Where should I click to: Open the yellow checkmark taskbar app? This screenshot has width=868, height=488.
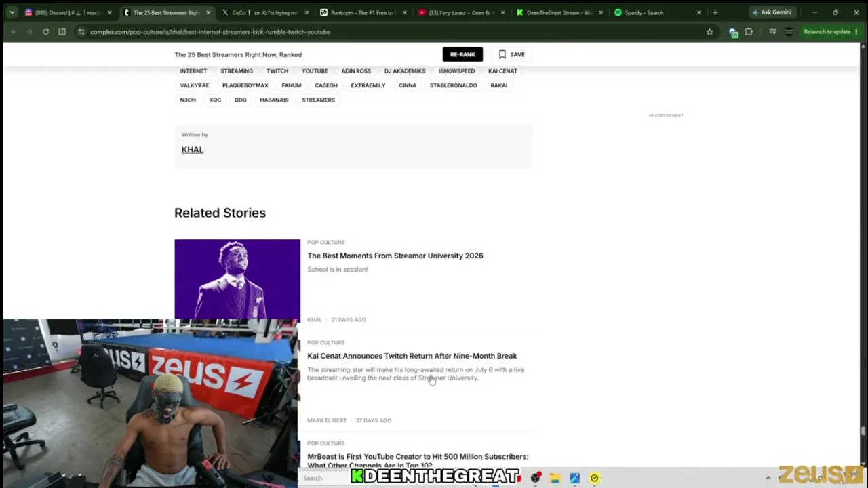(594, 478)
